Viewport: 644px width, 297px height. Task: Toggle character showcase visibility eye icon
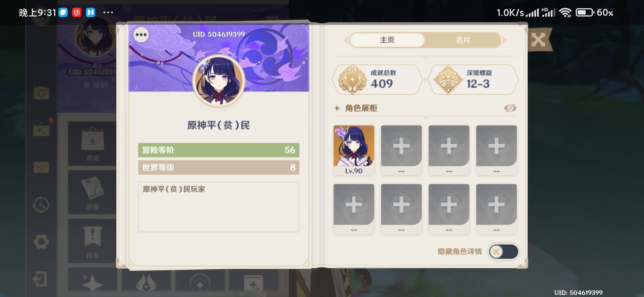tap(510, 108)
